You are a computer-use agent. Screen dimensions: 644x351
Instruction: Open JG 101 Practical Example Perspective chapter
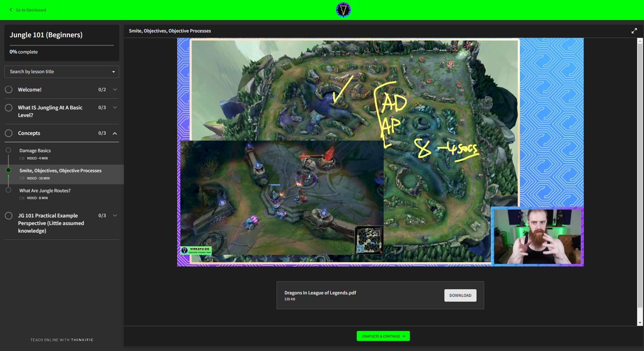51,223
